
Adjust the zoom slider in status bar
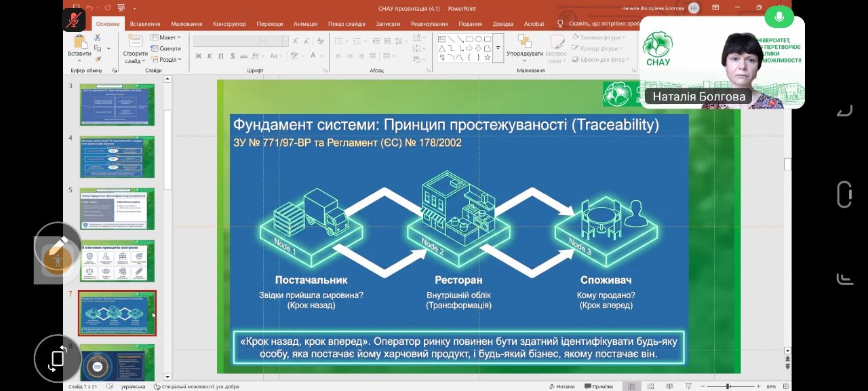coord(728,386)
